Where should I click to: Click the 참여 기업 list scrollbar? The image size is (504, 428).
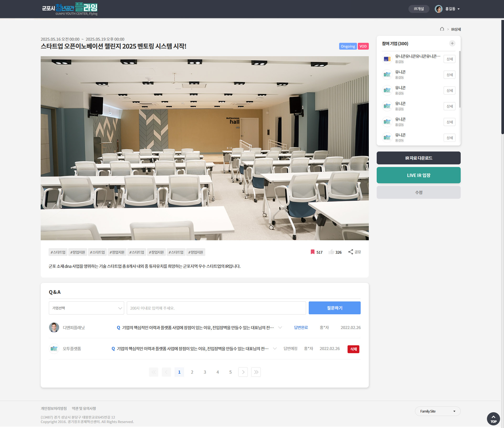click(460, 79)
